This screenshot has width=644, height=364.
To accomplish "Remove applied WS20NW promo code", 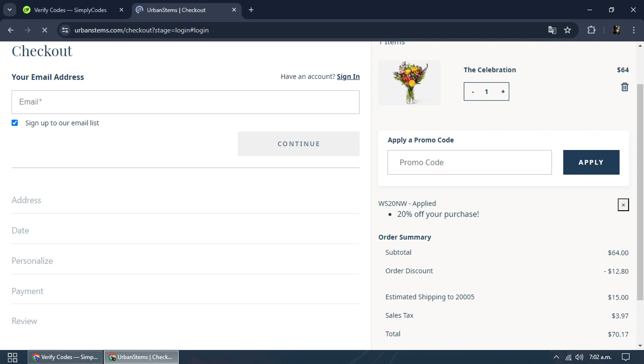I will [x=623, y=205].
